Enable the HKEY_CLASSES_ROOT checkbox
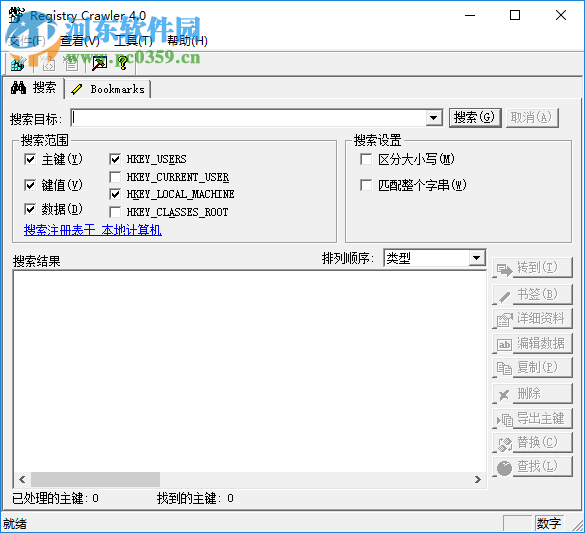 [115, 212]
